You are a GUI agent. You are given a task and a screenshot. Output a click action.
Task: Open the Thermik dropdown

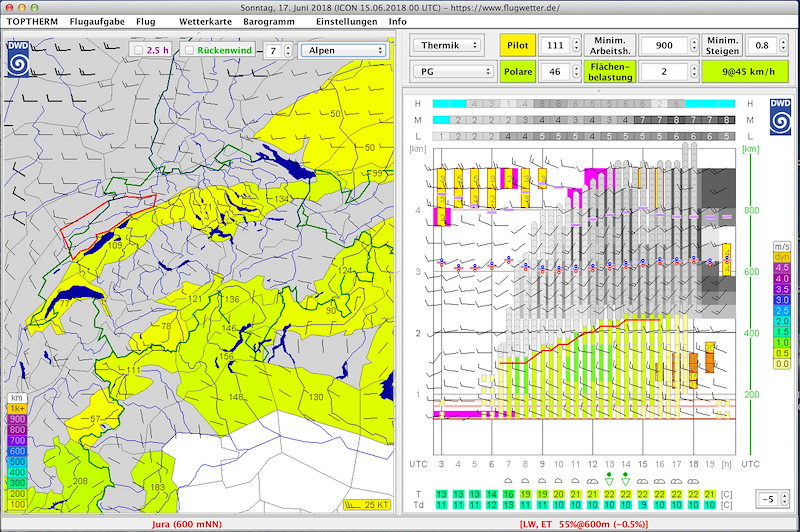point(446,45)
